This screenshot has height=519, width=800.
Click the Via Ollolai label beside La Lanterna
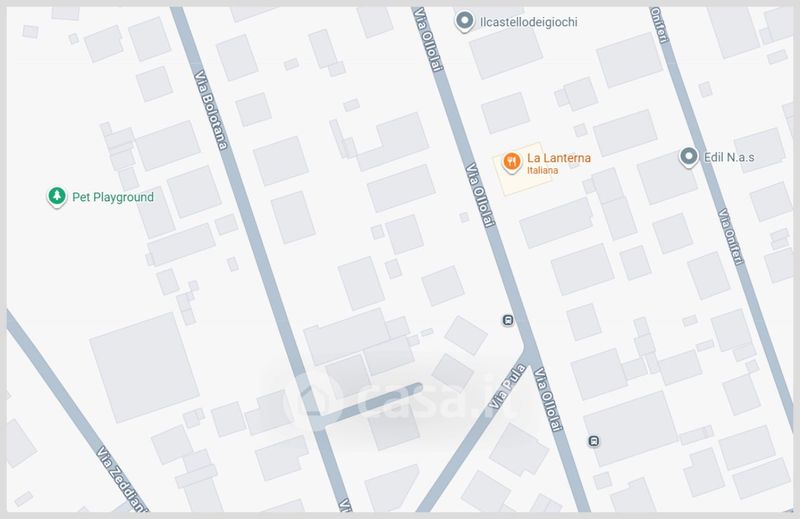pyautogui.click(x=480, y=195)
